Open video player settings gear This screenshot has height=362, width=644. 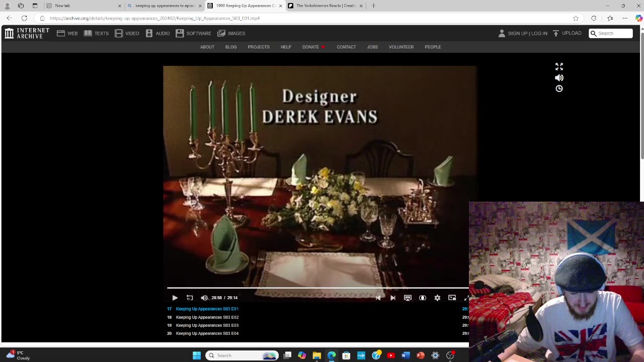pos(437,298)
